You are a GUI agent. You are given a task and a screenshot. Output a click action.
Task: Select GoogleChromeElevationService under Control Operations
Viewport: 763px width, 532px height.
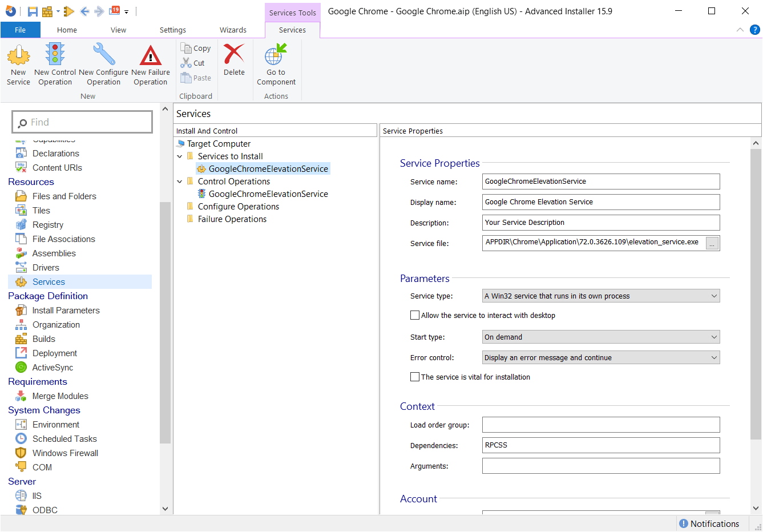tap(268, 194)
